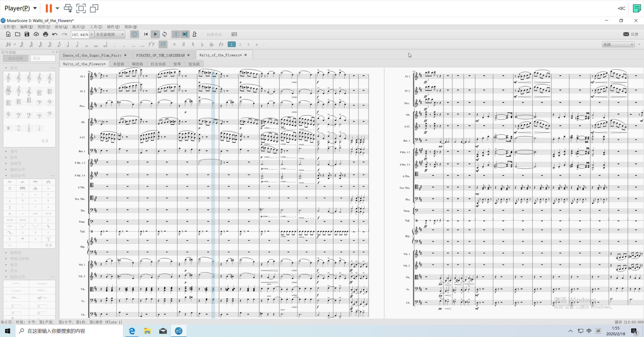Select quarter note duration

[x=68, y=44]
